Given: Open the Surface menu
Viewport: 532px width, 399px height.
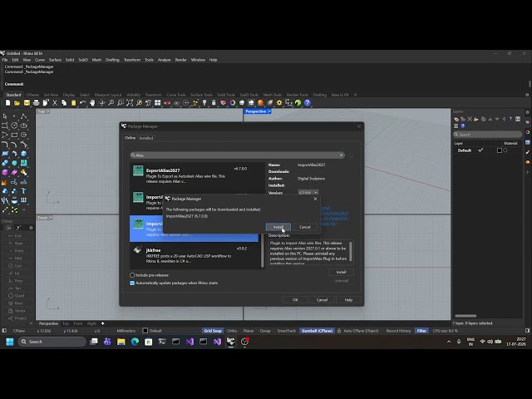Looking at the screenshot, I should tap(55, 60).
